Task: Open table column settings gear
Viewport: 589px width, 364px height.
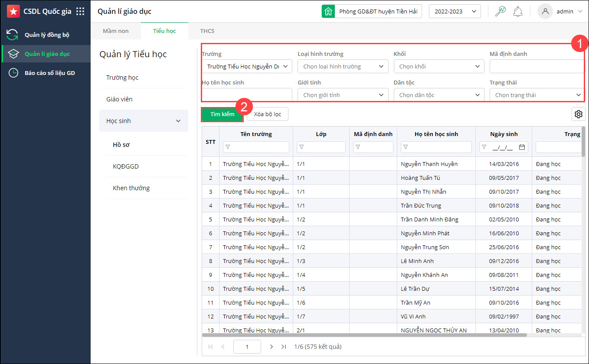Action: (x=578, y=114)
